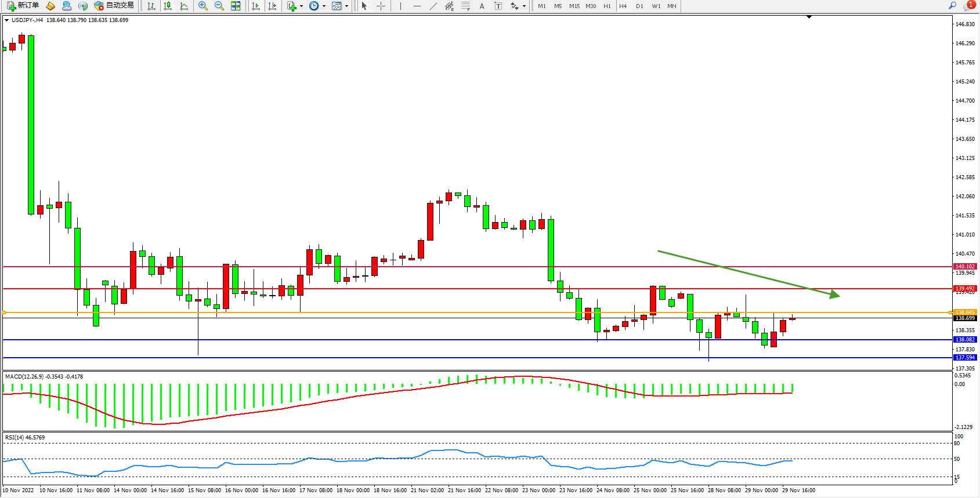This screenshot has width=980, height=498.
Task: Switch to the D1 timeframe
Action: (639, 6)
